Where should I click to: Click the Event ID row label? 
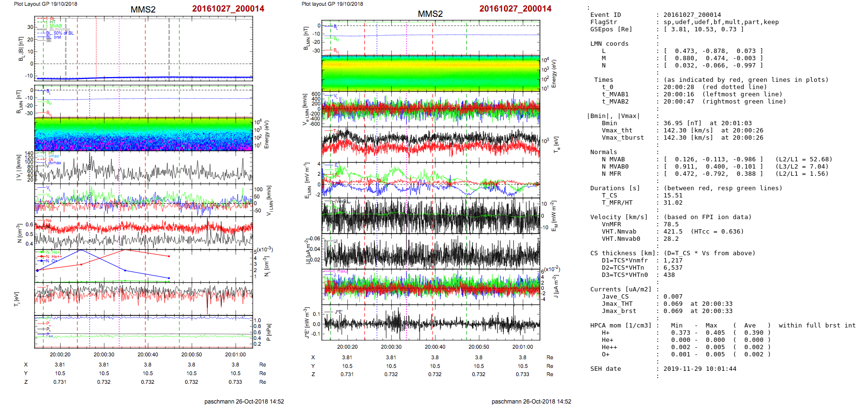click(605, 15)
